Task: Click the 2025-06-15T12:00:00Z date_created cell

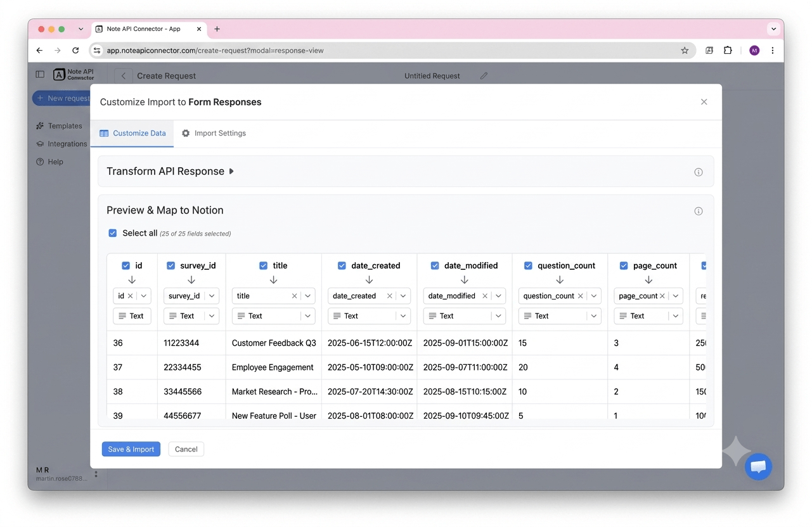Action: (x=369, y=343)
